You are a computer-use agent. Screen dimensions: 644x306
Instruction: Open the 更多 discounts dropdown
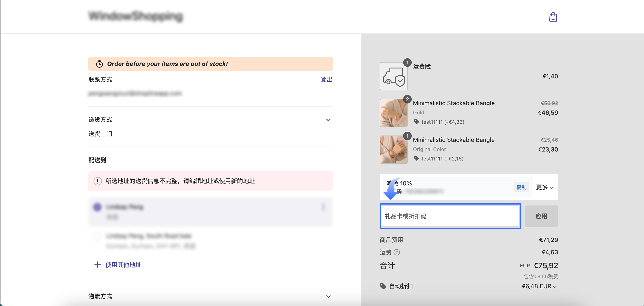tap(545, 187)
